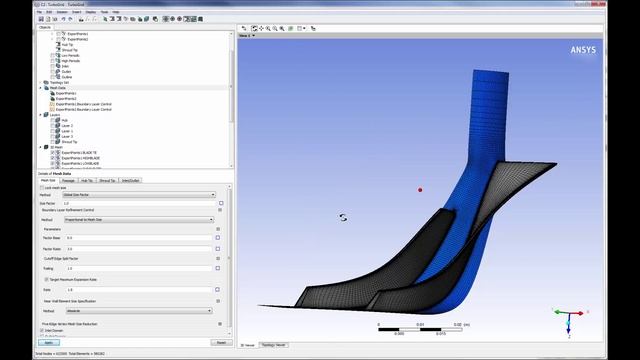Image resolution: width=640 pixels, height=360 pixels.
Task: Click the Size Factor input field
Action: (138, 203)
